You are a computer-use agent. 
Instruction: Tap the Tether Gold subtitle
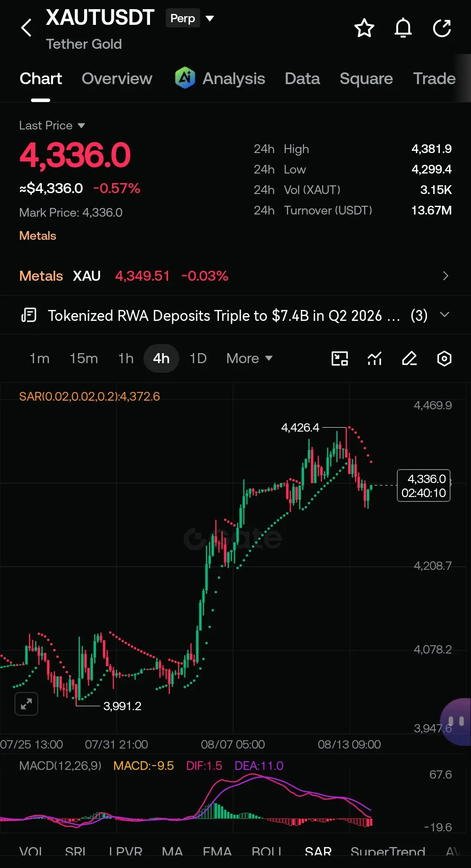84,44
